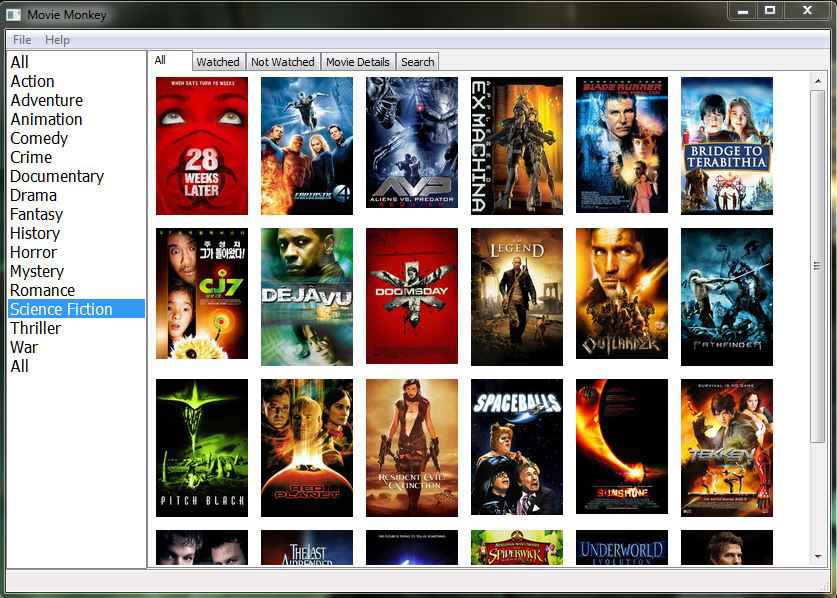Select the Pathfinder poster
The width and height of the screenshot is (837, 598).
tap(727, 297)
